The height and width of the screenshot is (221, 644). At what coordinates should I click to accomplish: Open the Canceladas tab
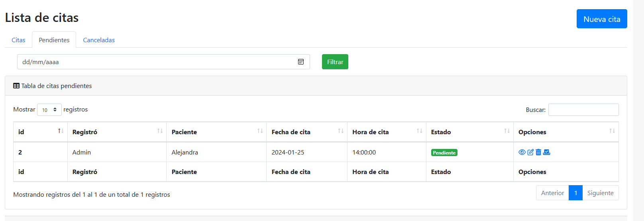click(x=99, y=40)
